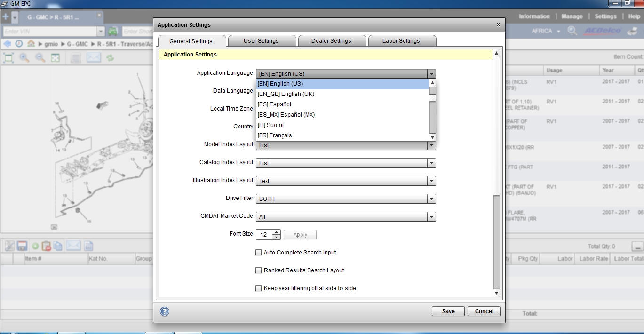
Task: Click the fit-to-window illustration icon
Action: (8, 58)
